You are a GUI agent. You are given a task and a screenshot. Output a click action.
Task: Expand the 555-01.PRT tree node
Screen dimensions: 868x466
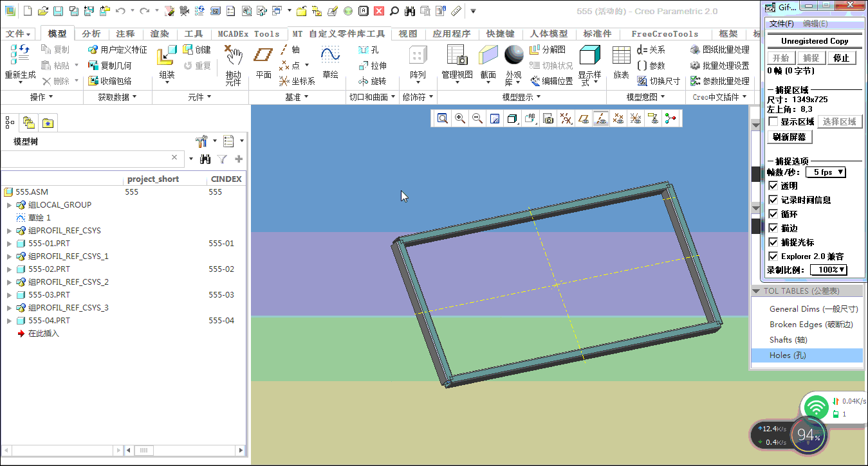click(x=9, y=244)
